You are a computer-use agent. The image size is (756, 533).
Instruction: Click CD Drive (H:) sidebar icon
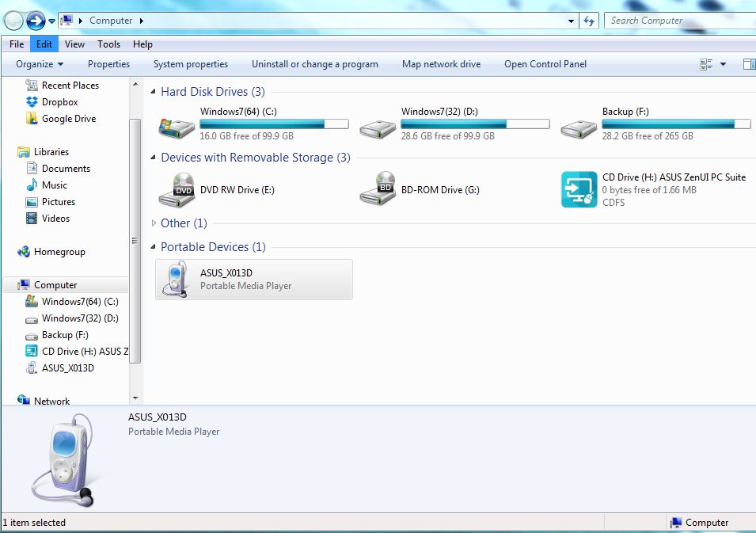pyautogui.click(x=32, y=351)
